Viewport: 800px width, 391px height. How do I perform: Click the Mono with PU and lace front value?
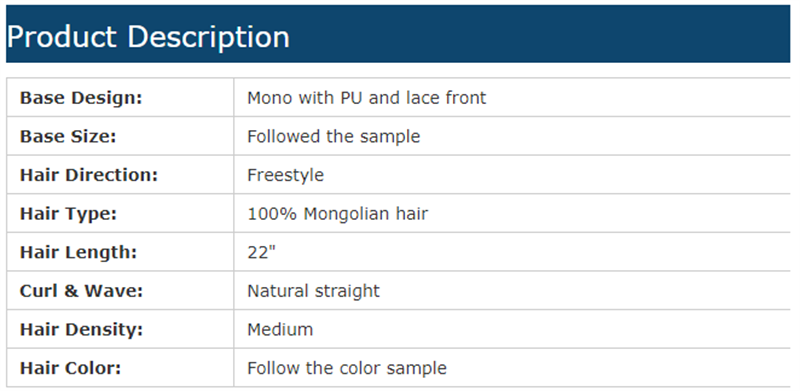pos(366,97)
